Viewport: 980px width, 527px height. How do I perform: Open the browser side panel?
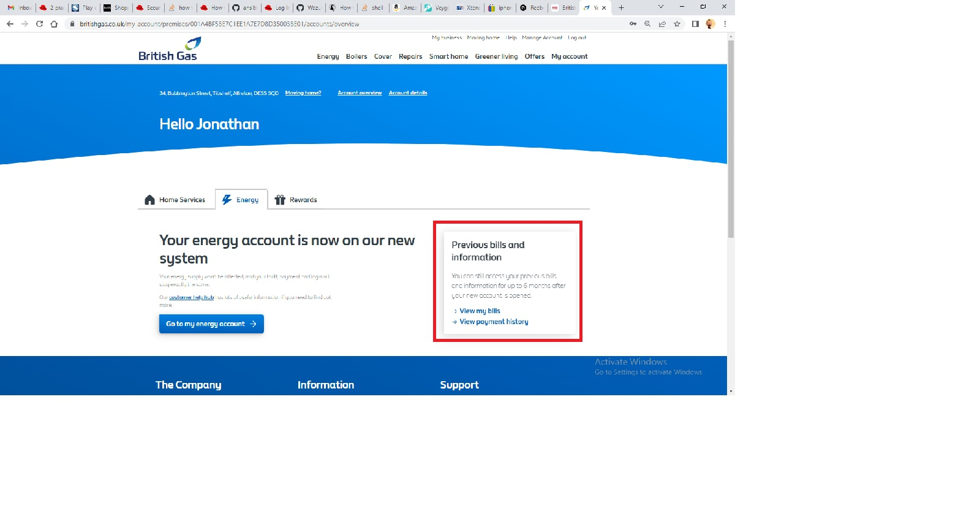695,24
